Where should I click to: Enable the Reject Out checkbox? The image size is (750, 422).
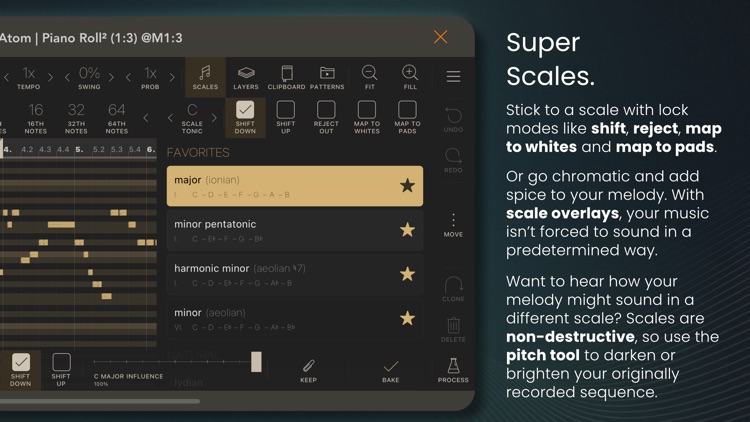(x=326, y=110)
